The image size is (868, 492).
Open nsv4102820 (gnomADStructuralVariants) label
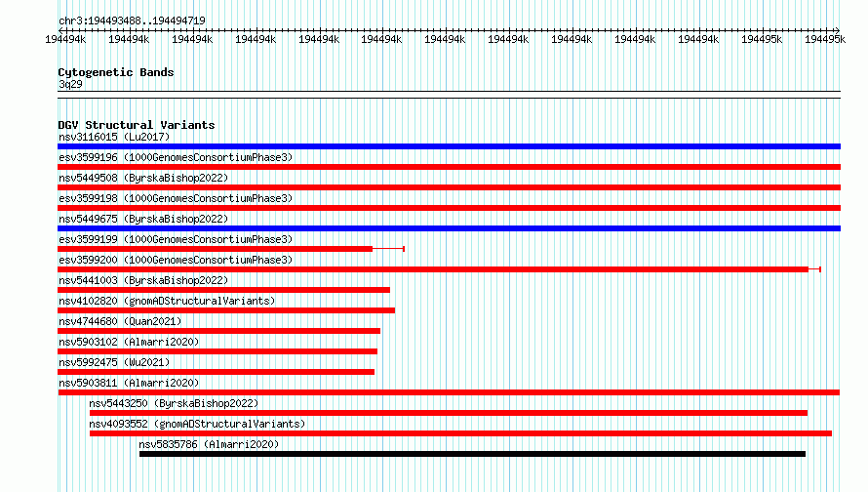click(167, 301)
